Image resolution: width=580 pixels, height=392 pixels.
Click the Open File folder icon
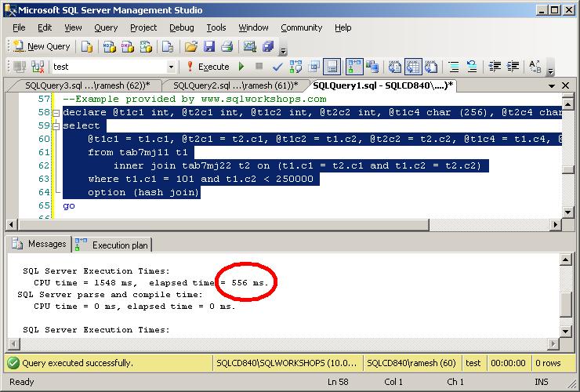[191, 46]
